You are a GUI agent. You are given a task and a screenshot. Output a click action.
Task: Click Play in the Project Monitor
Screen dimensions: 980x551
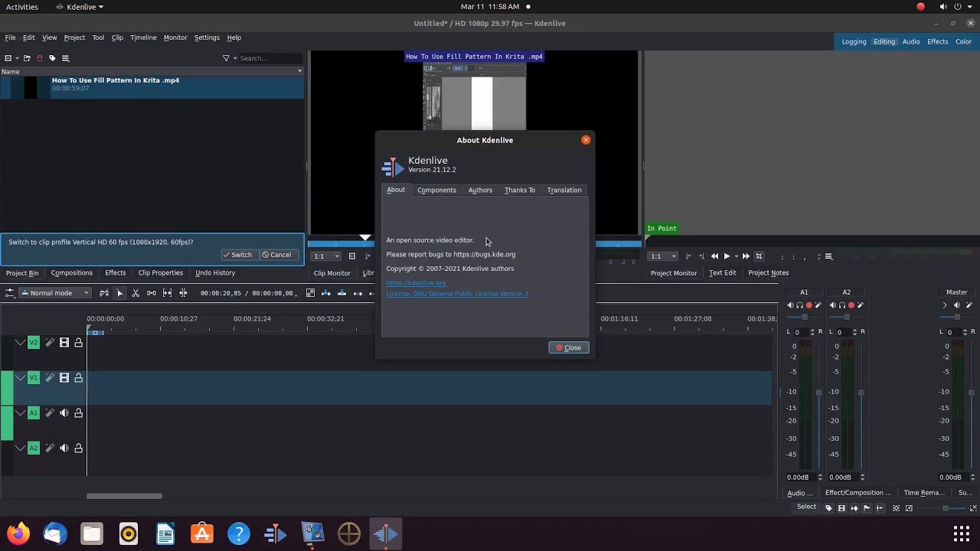click(727, 256)
